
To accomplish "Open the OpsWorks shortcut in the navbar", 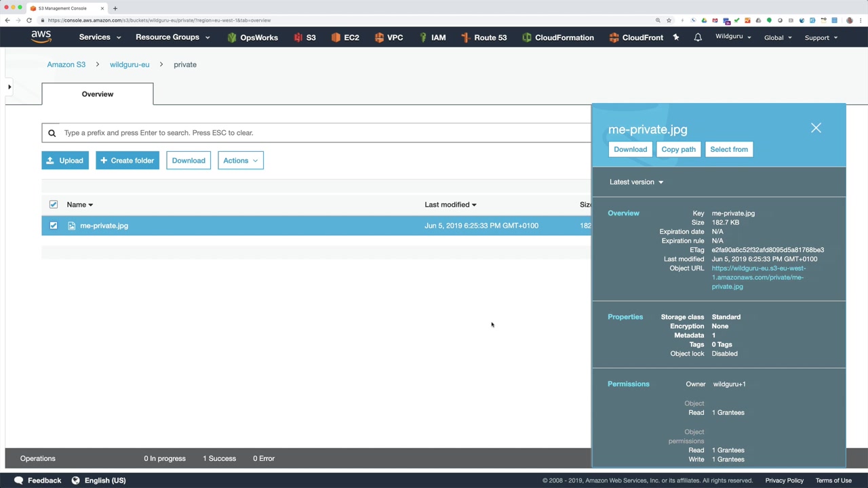I will (252, 37).
